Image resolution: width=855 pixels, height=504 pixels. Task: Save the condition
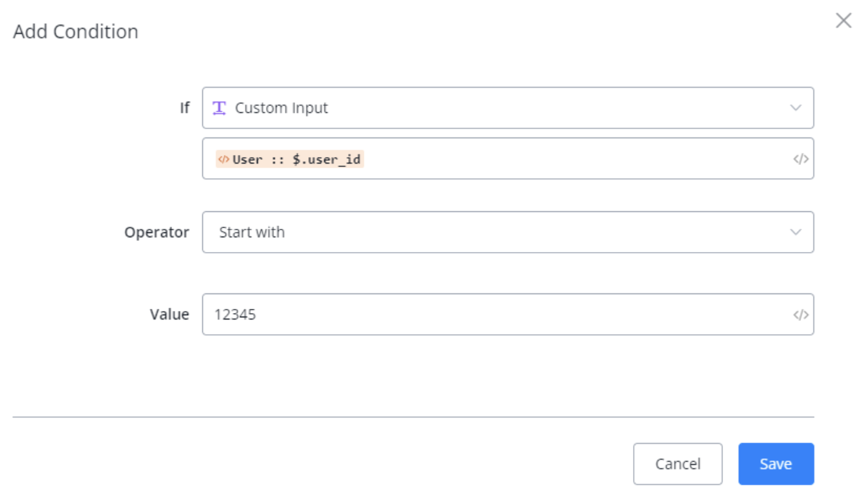tap(776, 464)
